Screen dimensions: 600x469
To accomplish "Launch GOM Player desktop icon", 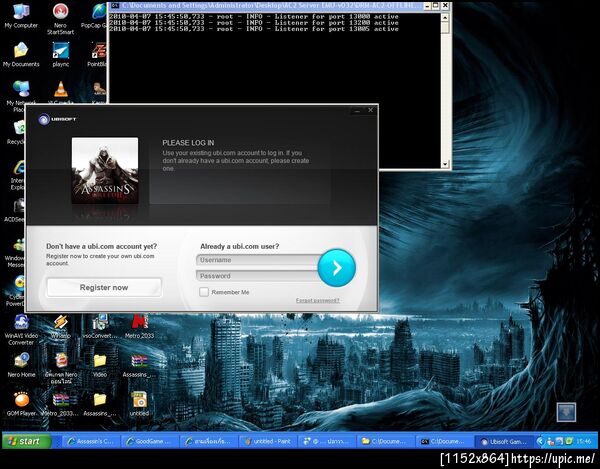I will pos(21,404).
